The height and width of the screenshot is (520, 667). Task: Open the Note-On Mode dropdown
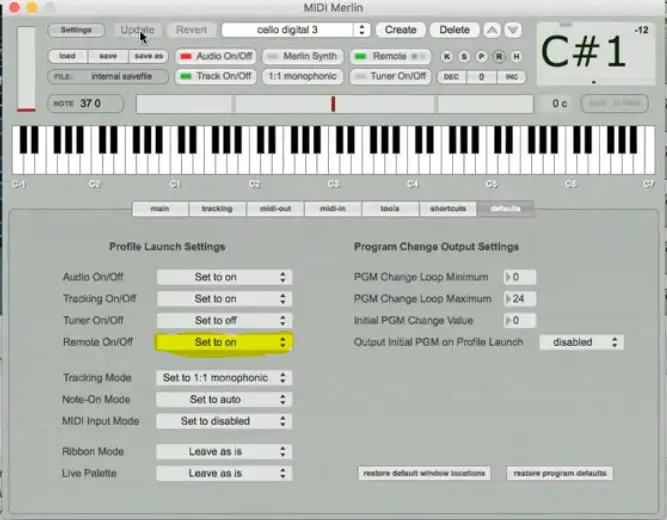point(224,399)
